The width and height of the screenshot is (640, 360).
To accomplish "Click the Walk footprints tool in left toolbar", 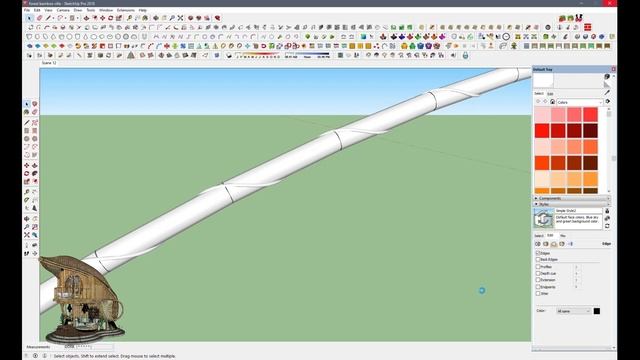I will coord(27,253).
